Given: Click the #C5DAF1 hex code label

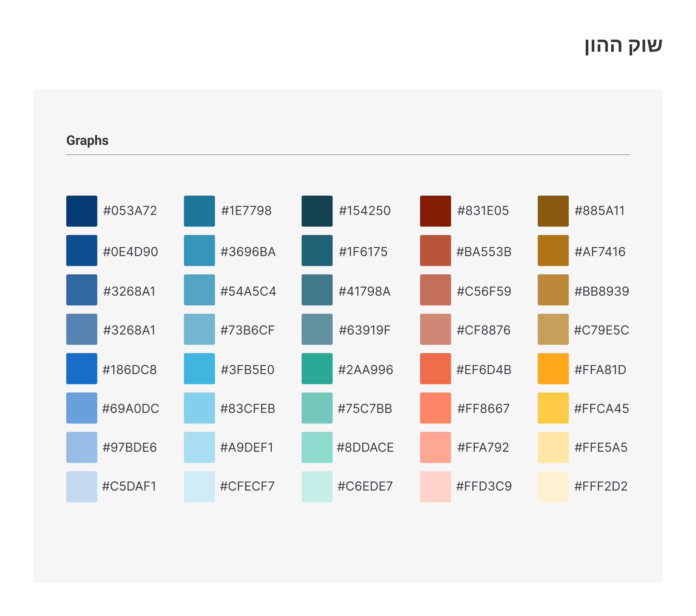Looking at the screenshot, I should pos(129,486).
